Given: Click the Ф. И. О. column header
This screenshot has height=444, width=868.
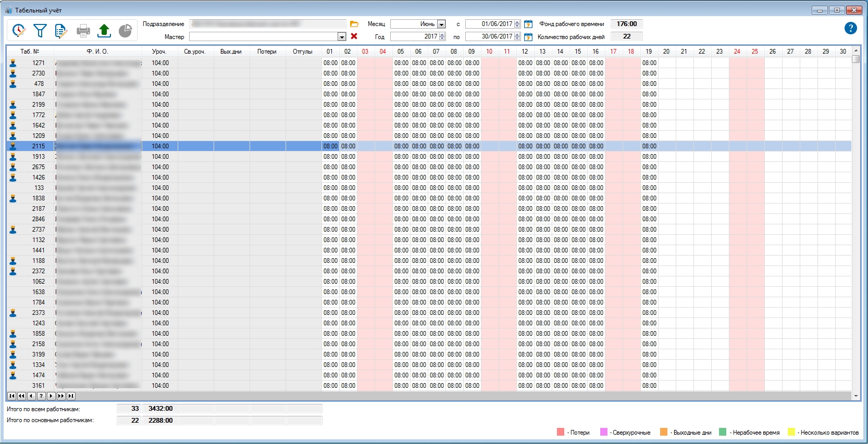Looking at the screenshot, I should tap(97, 52).
